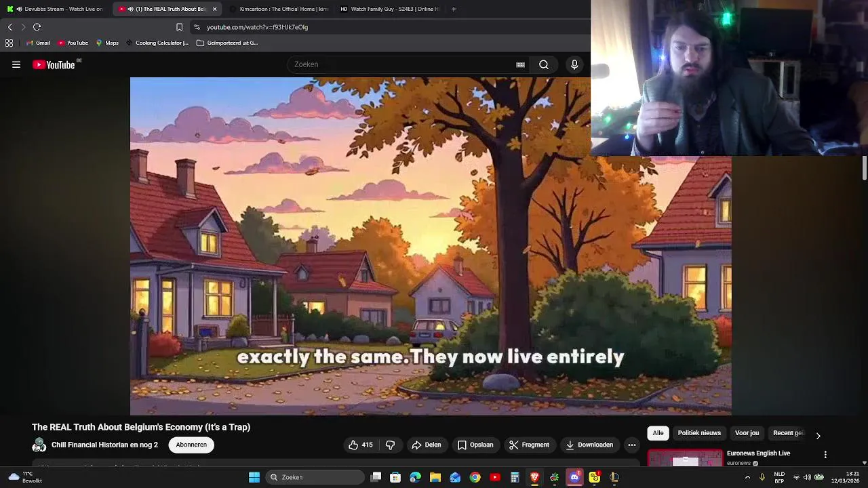Switch keyboard language NLD BEP
Screen dimensions: 868x488
point(779,477)
